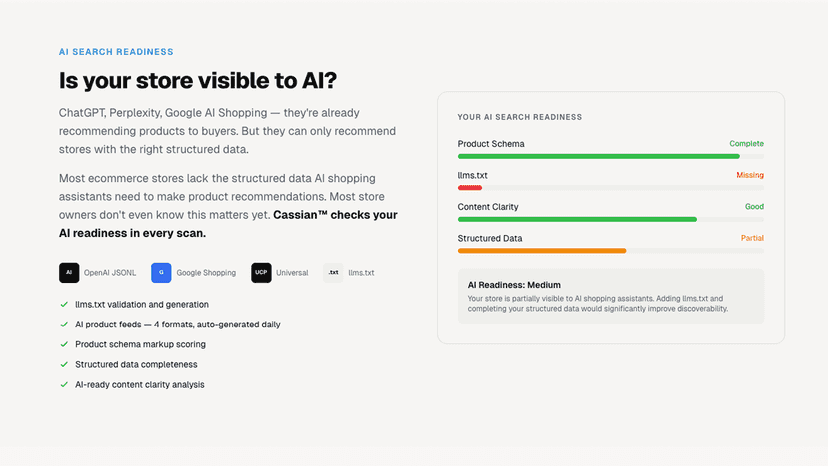Click the Structured Data orange progress bar
The width and height of the screenshot is (828, 466).
(542, 251)
